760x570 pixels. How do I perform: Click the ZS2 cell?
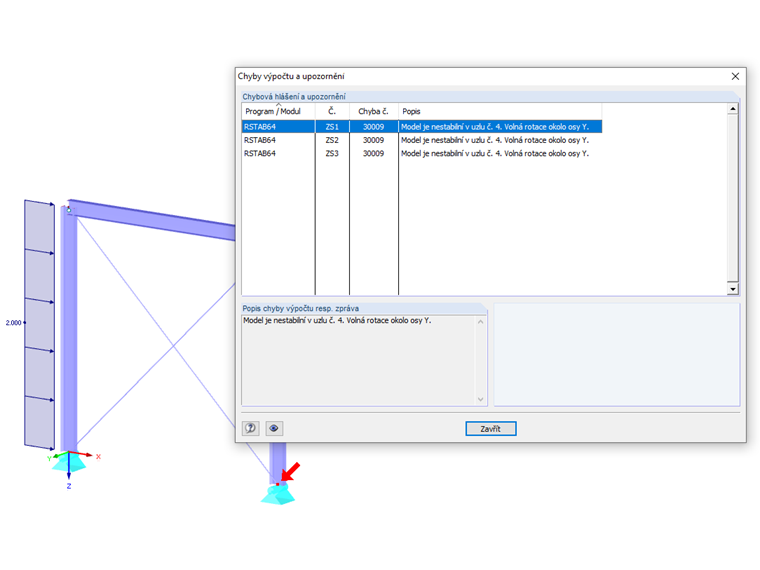tap(332, 140)
